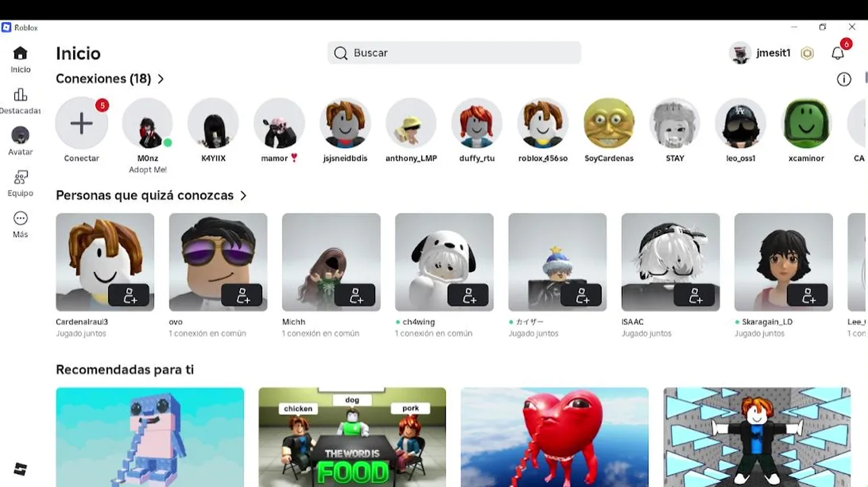The width and height of the screenshot is (868, 487).
Task: Open roblox_456so connection avatar
Action: (x=543, y=123)
